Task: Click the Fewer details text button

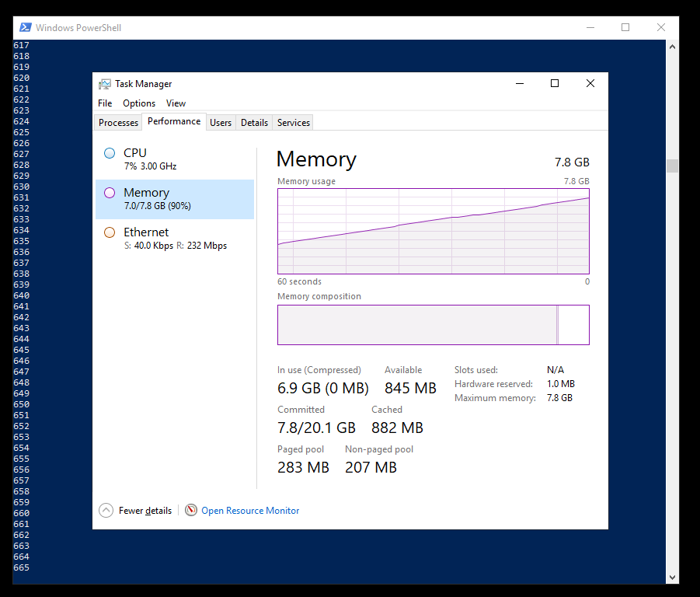Action: [145, 511]
